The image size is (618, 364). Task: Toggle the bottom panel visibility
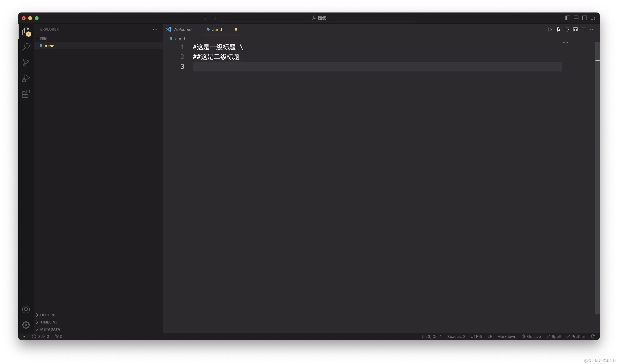[x=576, y=18]
